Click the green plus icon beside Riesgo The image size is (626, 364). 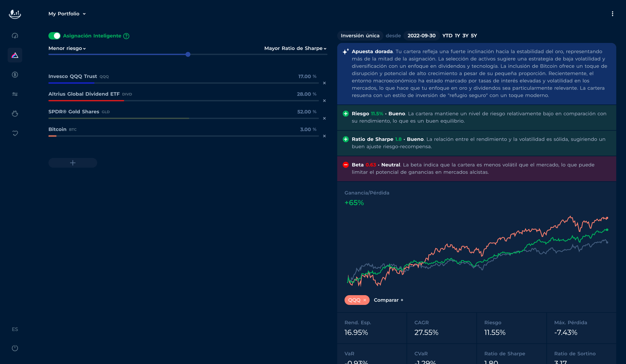(346, 114)
